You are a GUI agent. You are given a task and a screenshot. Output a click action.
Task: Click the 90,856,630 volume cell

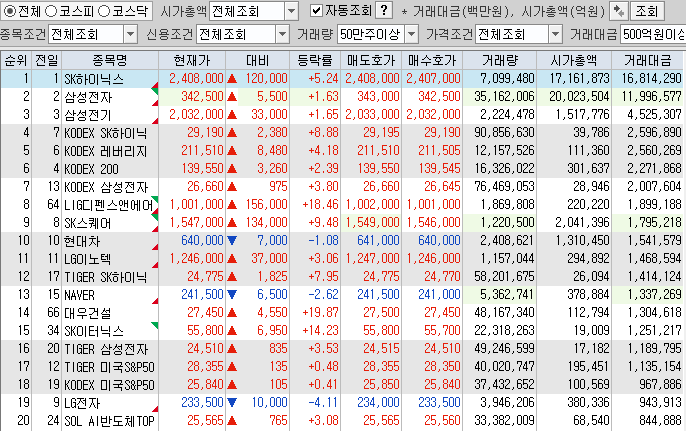click(x=504, y=132)
